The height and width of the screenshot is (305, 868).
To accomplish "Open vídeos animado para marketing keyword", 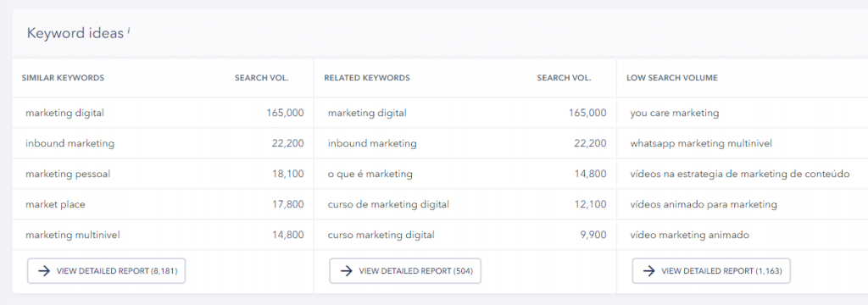I will 703,204.
